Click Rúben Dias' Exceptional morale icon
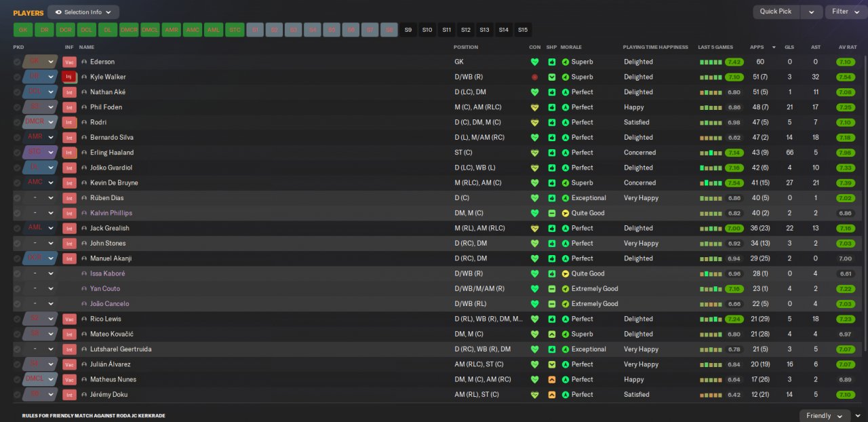The height and width of the screenshot is (422, 868). coord(566,198)
